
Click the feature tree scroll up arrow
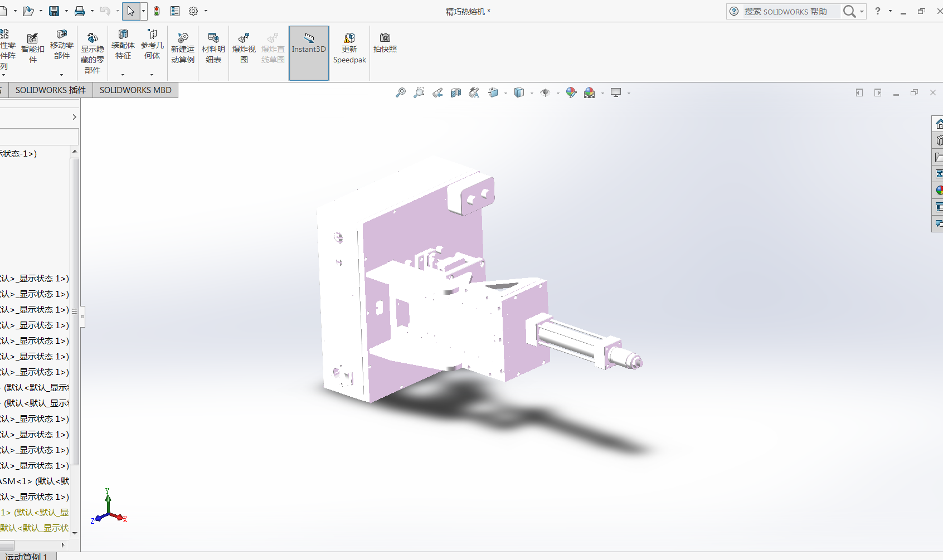(75, 152)
